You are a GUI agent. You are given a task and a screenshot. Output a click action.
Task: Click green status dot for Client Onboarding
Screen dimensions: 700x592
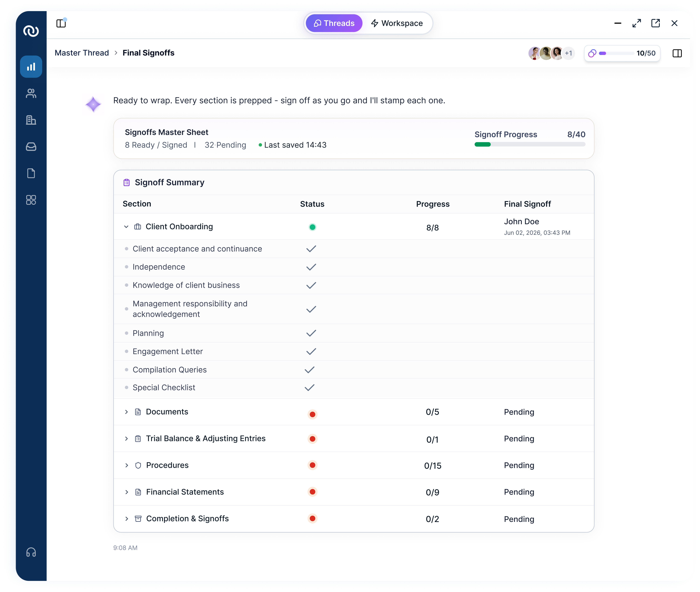[312, 227]
